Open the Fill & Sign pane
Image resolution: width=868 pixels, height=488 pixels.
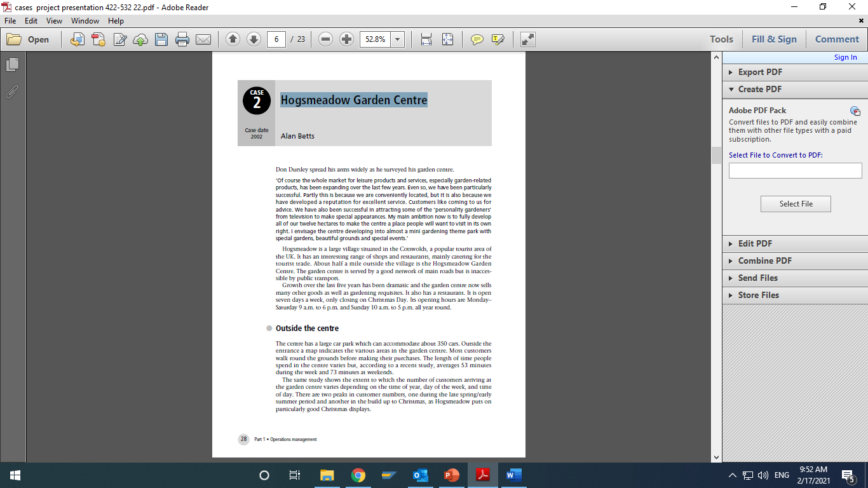tap(774, 39)
